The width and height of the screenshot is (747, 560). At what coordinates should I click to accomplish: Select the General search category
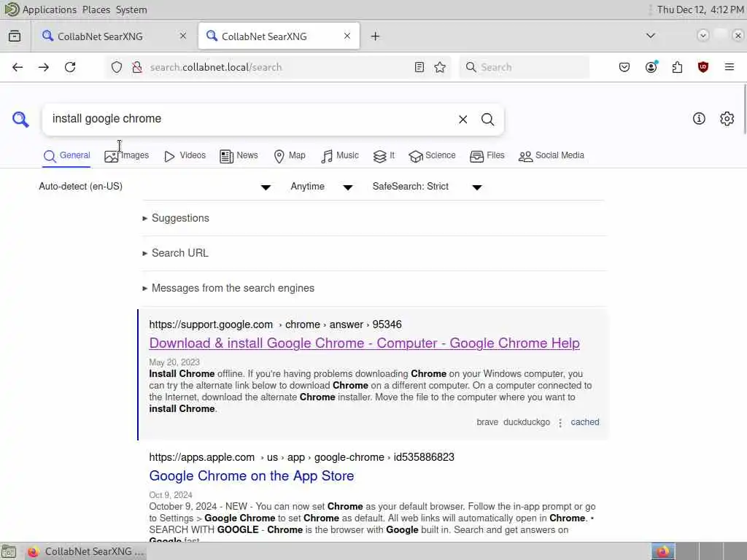(x=66, y=156)
